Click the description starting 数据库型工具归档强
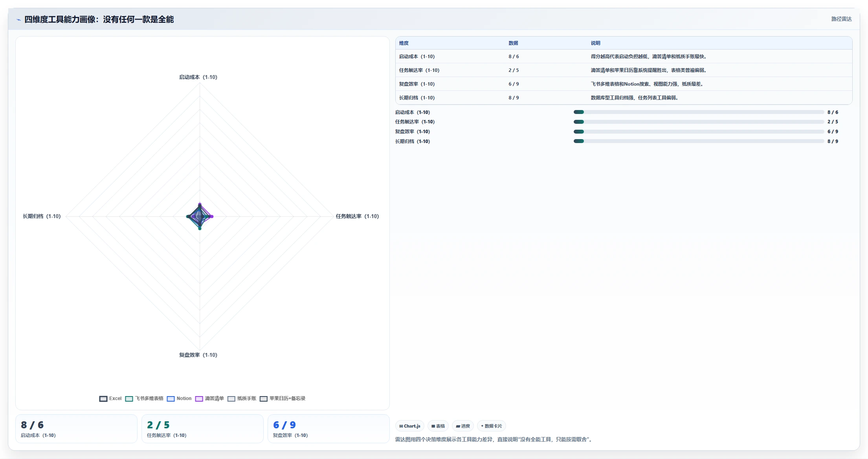Viewport: 868px width, 459px height. [x=635, y=98]
